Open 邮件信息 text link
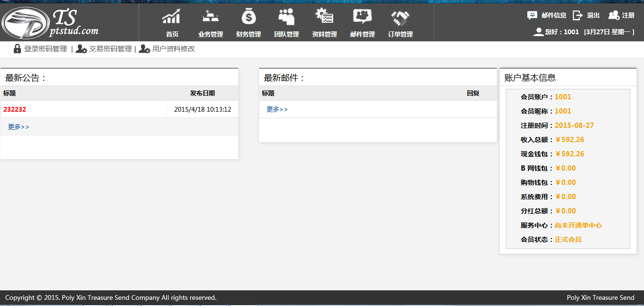 pos(554,15)
